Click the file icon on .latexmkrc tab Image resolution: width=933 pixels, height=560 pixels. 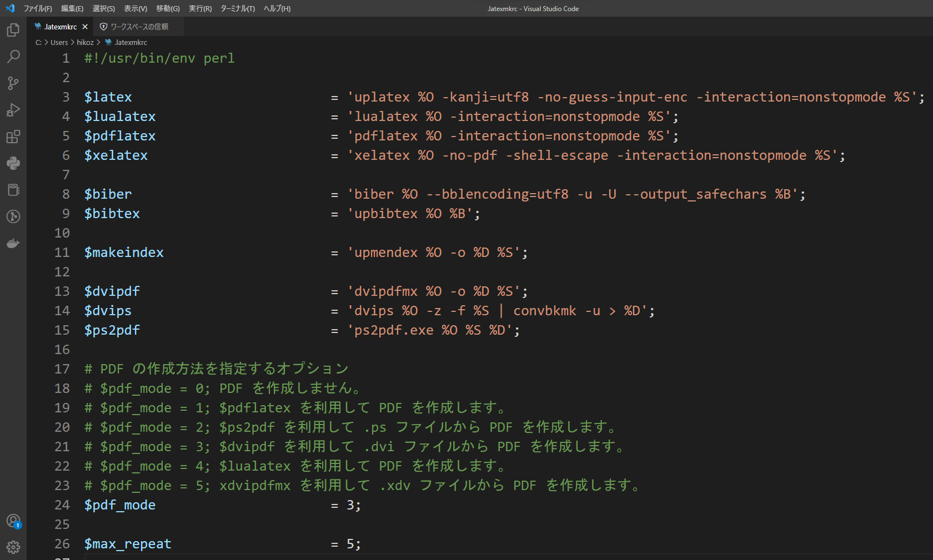pos(38,27)
